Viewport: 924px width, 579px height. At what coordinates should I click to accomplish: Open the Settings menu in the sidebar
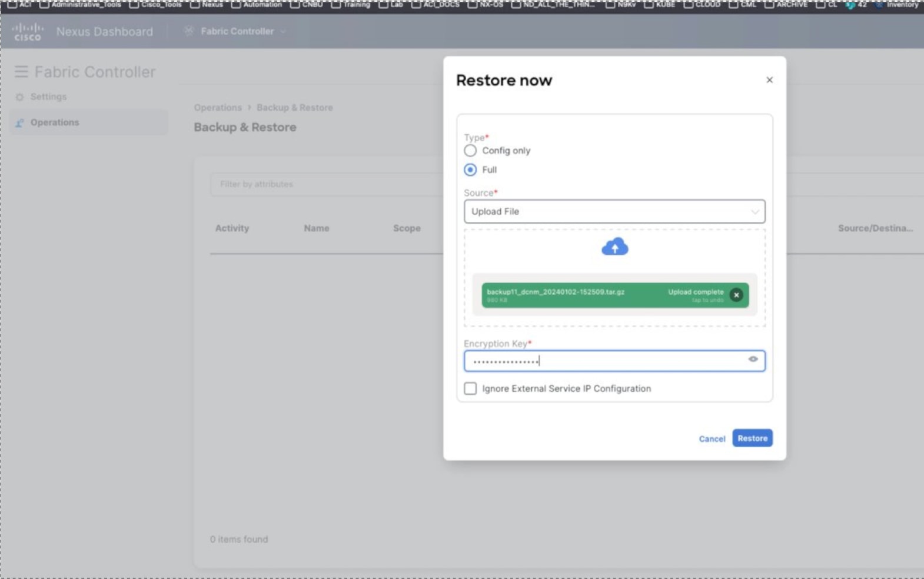point(48,96)
